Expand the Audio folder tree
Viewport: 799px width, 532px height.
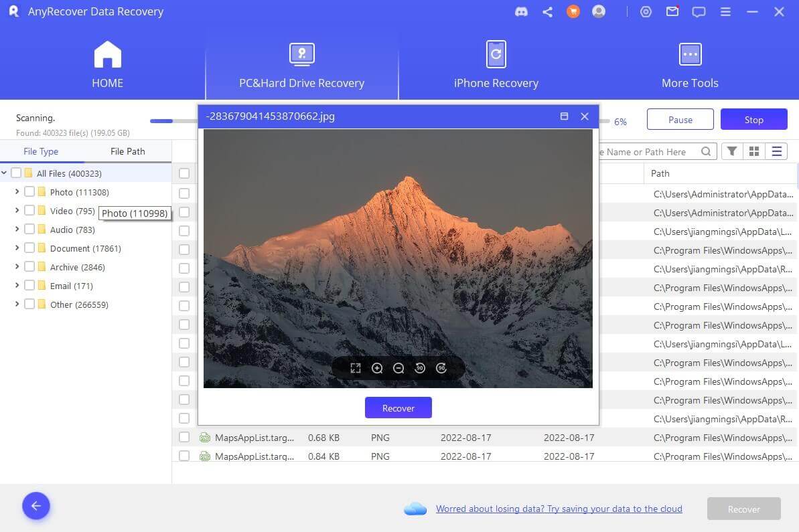[x=17, y=230]
